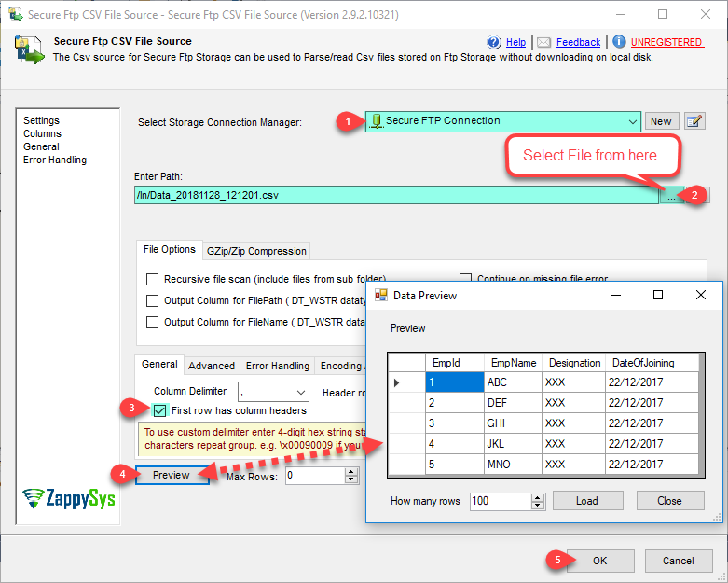Select Columns in the left panel
The image size is (728, 583).
point(42,133)
